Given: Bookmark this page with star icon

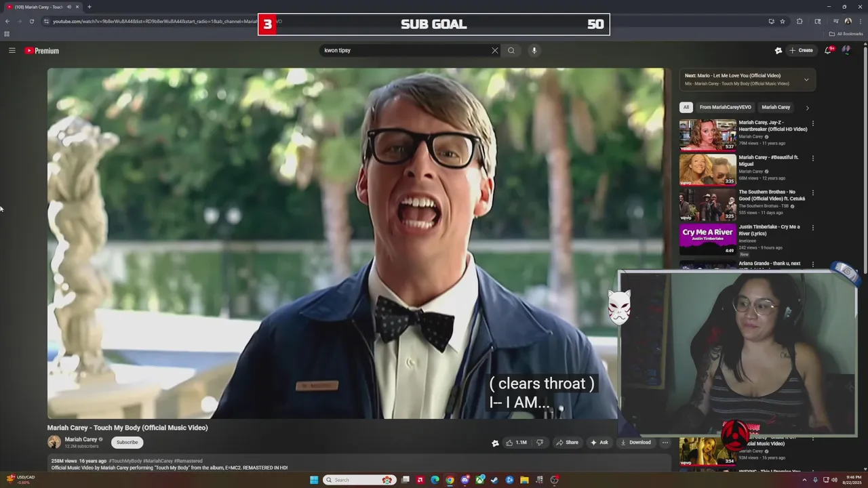Looking at the screenshot, I should click(x=783, y=21).
